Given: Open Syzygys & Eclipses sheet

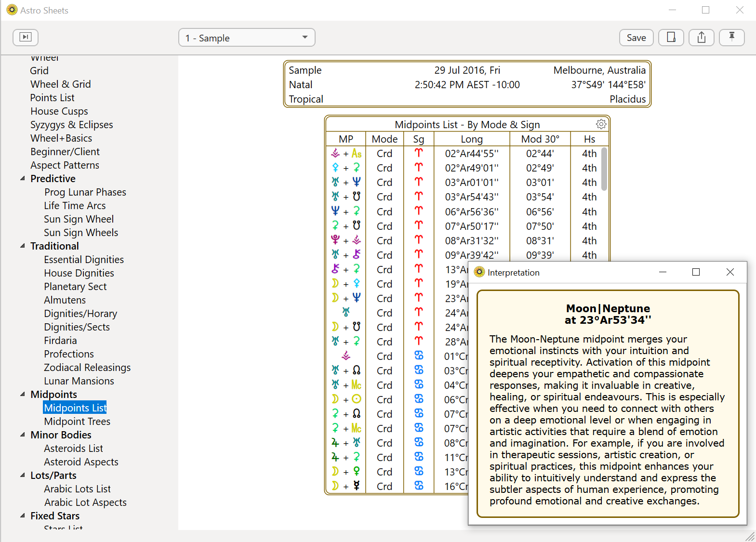Looking at the screenshot, I should pos(72,124).
